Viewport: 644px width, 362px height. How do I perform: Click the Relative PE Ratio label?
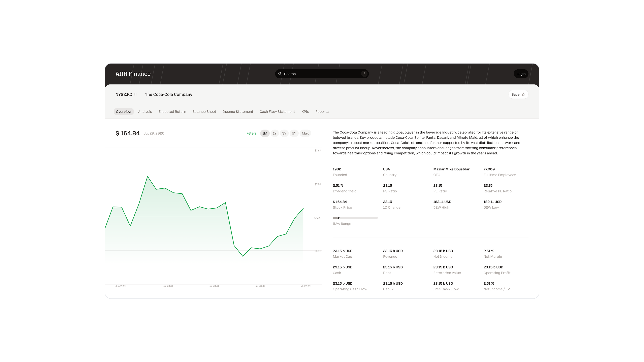(x=497, y=191)
